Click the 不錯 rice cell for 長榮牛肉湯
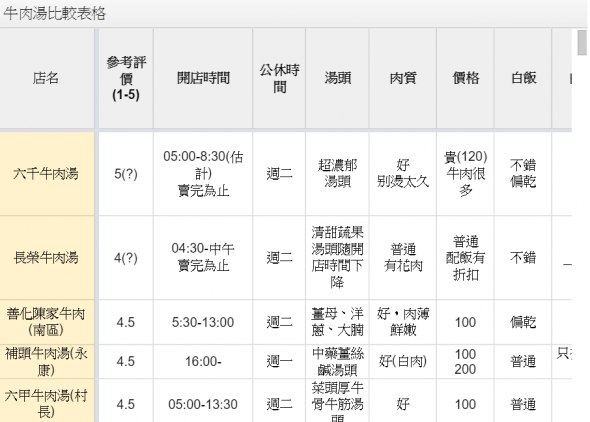Screen dimensions: 590x422 [x=523, y=258]
